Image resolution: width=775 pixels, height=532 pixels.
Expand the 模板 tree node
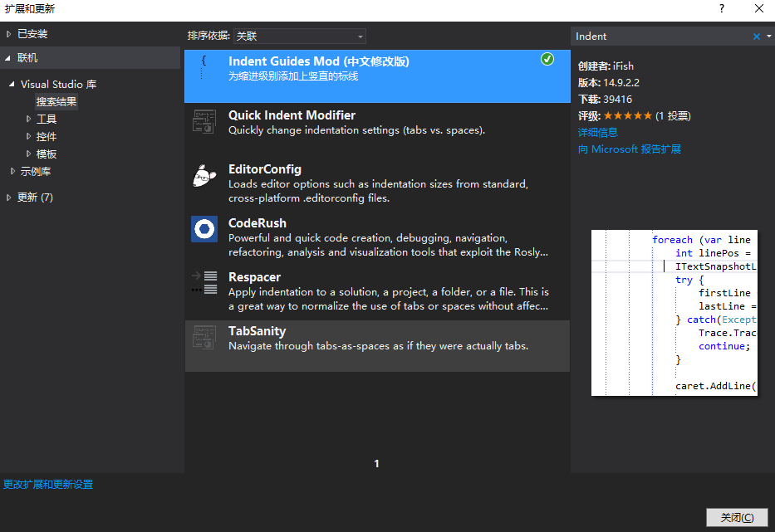(29, 154)
